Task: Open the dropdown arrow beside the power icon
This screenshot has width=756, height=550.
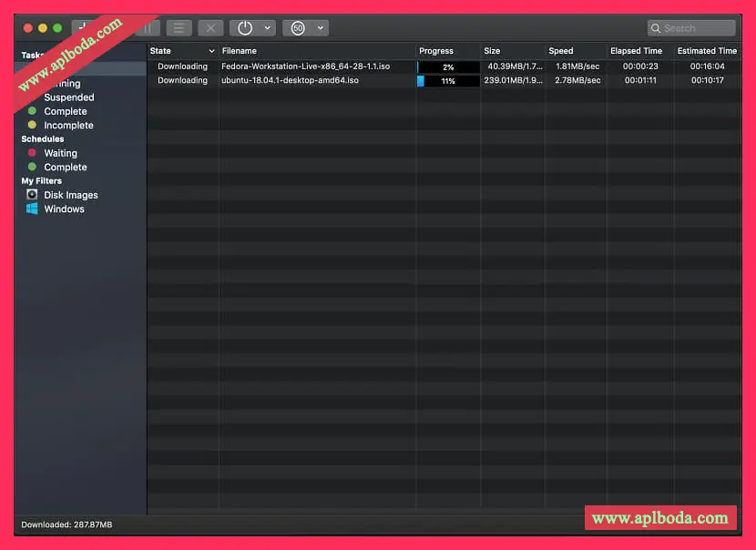Action: coord(268,28)
